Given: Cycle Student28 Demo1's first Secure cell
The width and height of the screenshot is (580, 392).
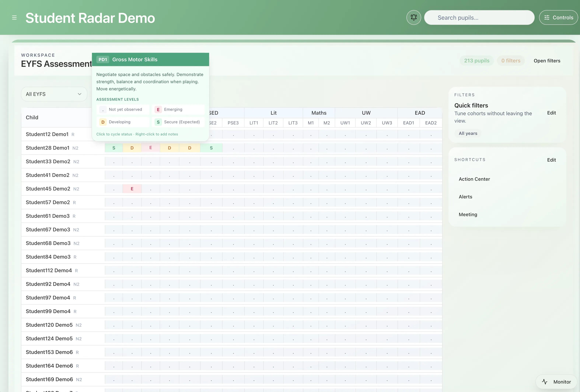Looking at the screenshot, I should [x=114, y=148].
